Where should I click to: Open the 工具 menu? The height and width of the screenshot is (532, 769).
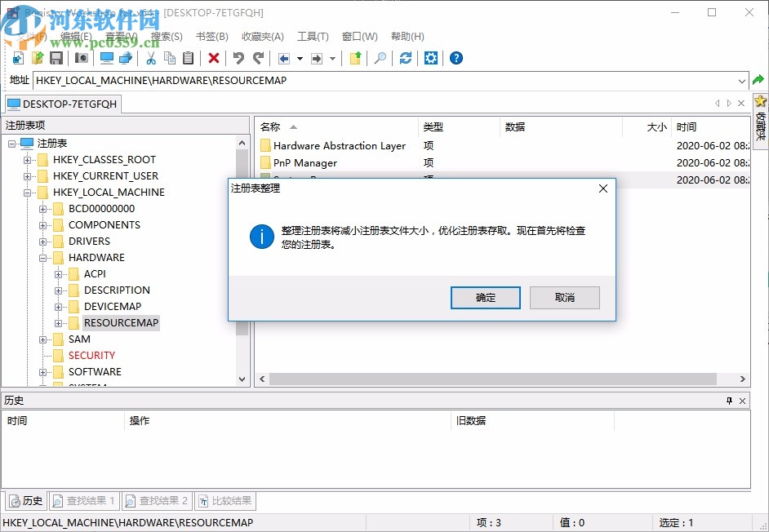(311, 36)
